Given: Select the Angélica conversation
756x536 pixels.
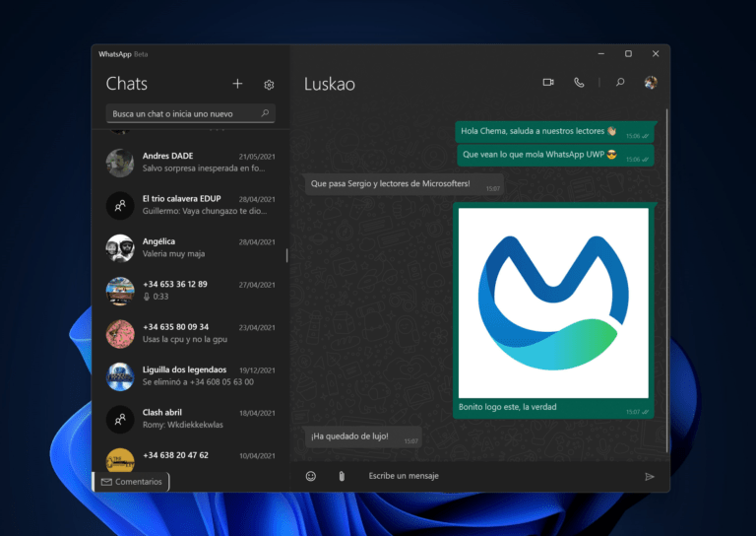Looking at the screenshot, I should coord(191,247).
